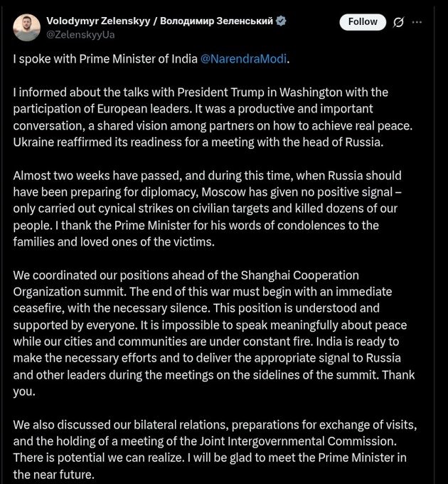Open the @NarendraModi mention link
The image size is (448, 484).
pyautogui.click(x=245, y=58)
